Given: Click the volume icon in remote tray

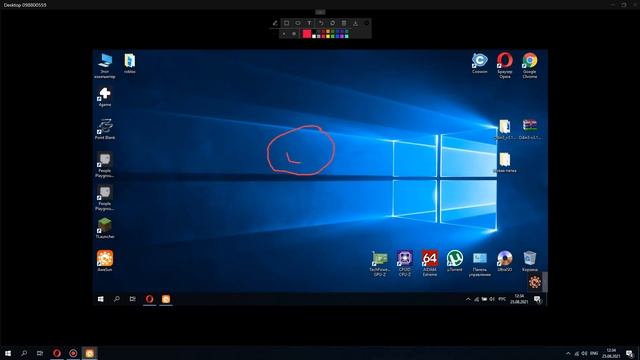Looking at the screenshot, I should coord(492,299).
